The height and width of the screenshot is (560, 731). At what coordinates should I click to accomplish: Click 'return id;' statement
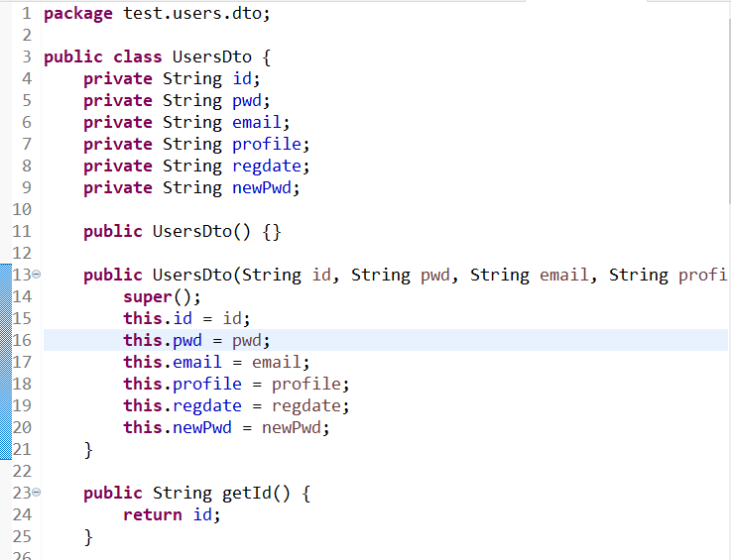pos(172,514)
